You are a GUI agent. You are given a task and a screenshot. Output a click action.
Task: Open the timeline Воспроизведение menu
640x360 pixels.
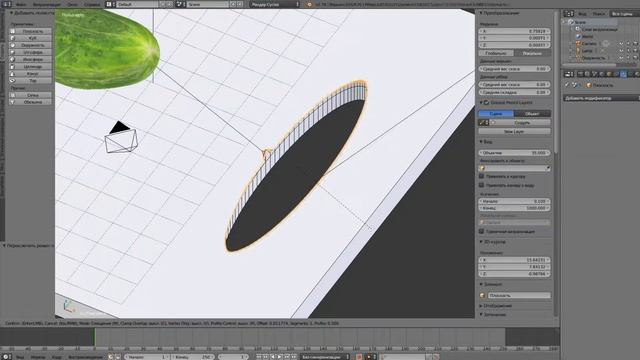(x=85, y=357)
